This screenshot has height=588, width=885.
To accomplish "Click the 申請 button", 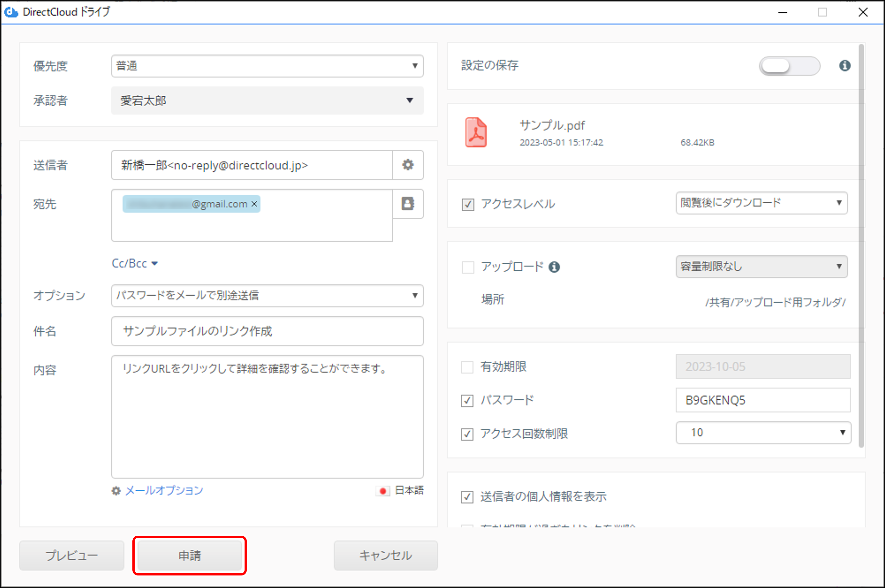I will tap(190, 555).
